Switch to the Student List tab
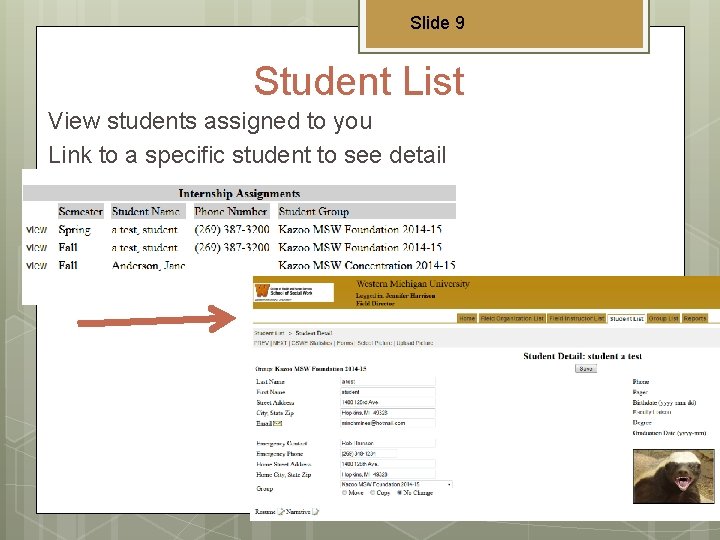The width and height of the screenshot is (720, 540). click(x=626, y=319)
